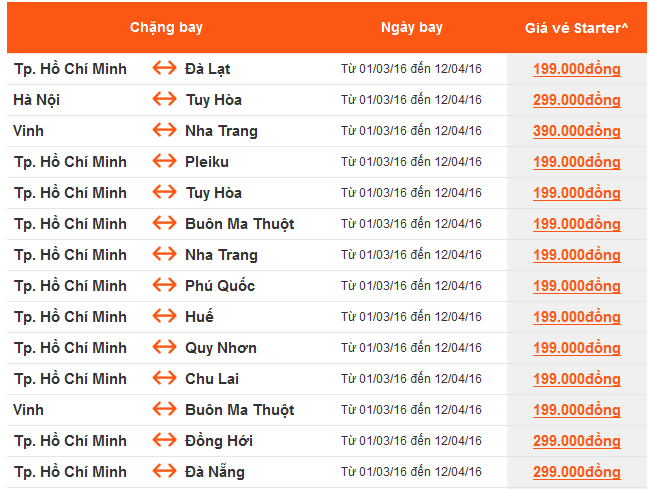Click the arrow icon on the Huế row
The height and width of the screenshot is (489, 649).
(x=164, y=317)
